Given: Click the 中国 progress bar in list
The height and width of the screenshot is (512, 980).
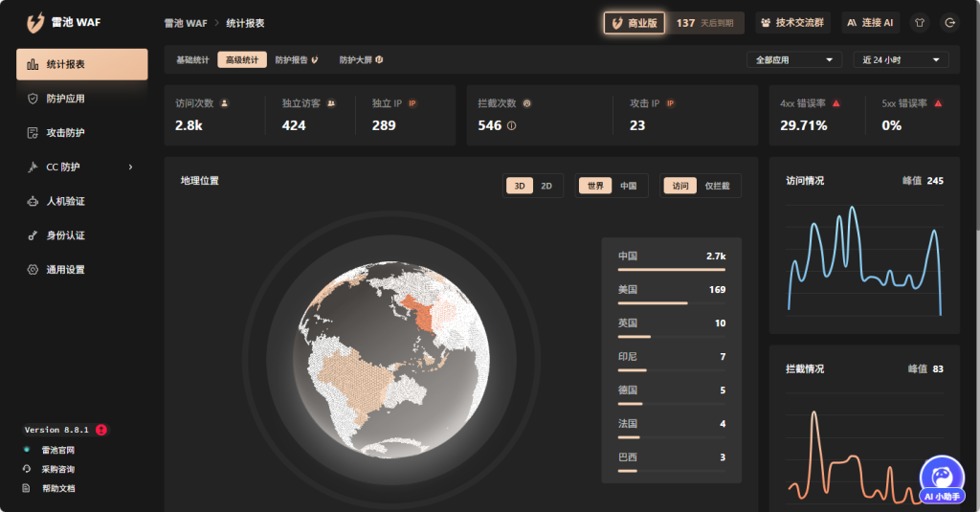Looking at the screenshot, I should [671, 270].
